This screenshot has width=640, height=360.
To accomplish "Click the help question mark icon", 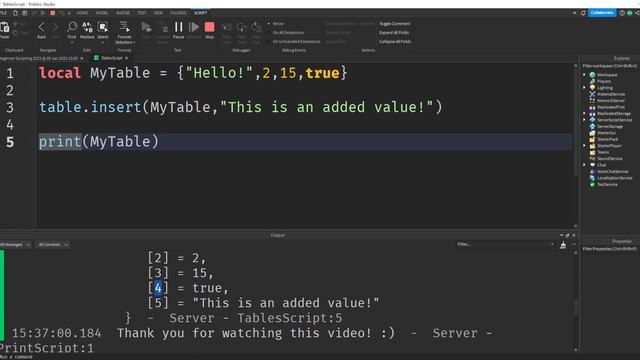I will 622,13.
